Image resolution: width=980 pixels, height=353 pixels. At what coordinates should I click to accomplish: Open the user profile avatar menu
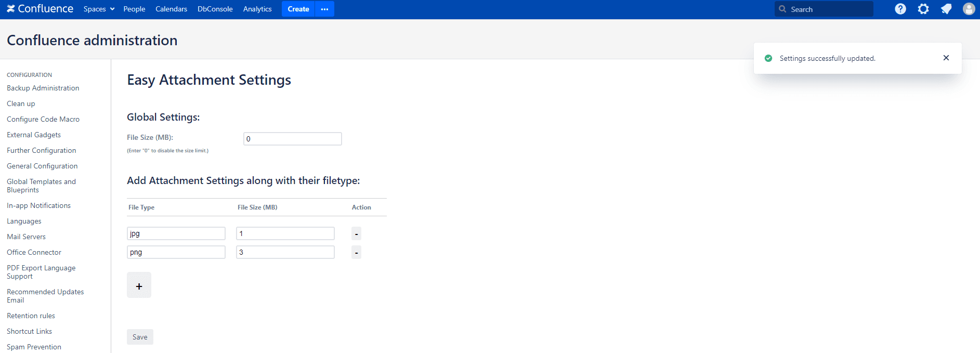click(x=969, y=9)
